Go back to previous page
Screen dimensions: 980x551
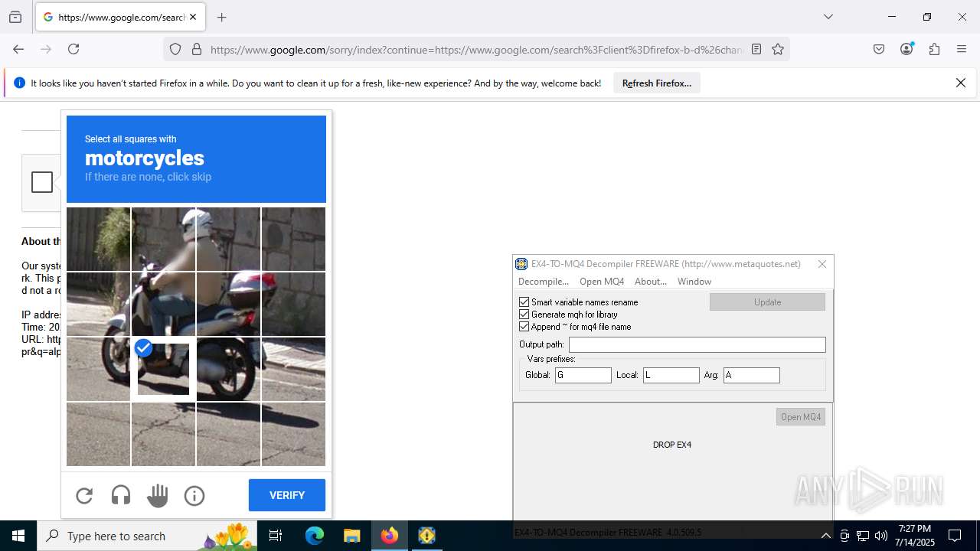tap(18, 49)
